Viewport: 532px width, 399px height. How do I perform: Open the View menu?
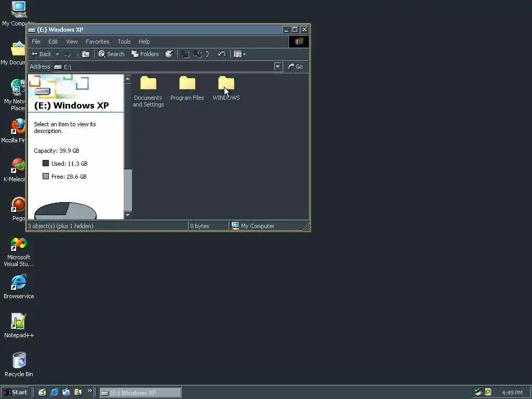coord(72,42)
